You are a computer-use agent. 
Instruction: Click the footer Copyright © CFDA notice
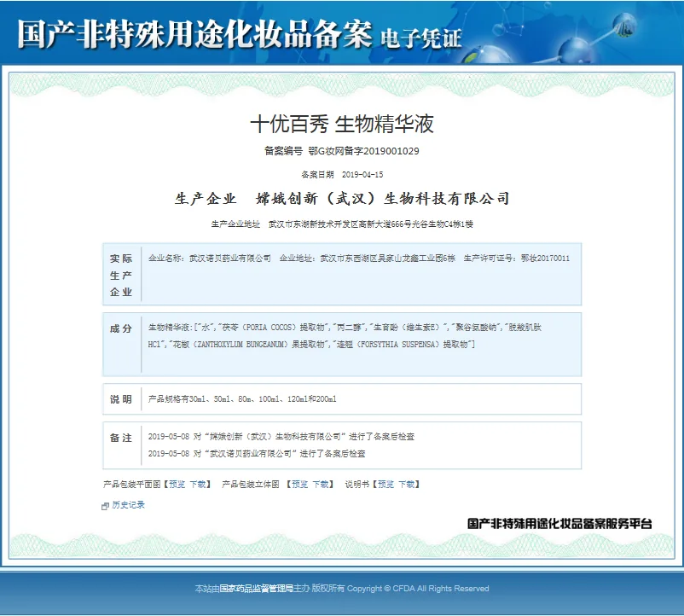(x=418, y=589)
